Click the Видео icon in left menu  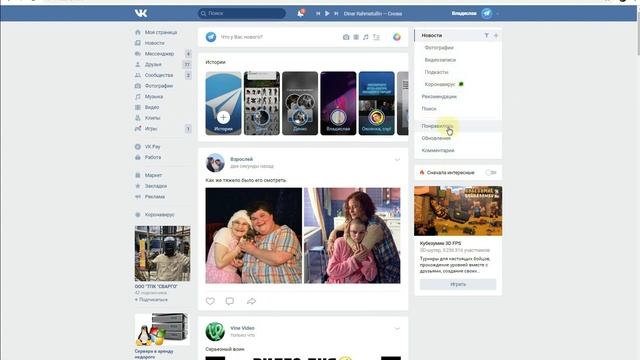pyautogui.click(x=138, y=107)
